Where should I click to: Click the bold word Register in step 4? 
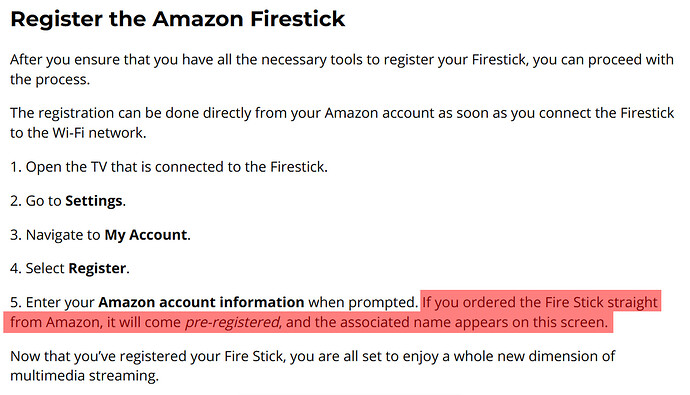pyautogui.click(x=97, y=268)
